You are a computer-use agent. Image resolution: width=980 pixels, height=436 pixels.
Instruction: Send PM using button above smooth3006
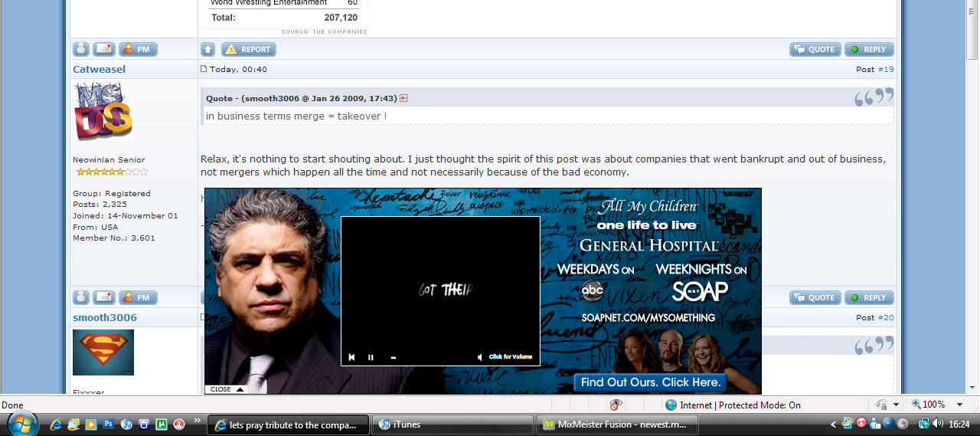point(138,297)
